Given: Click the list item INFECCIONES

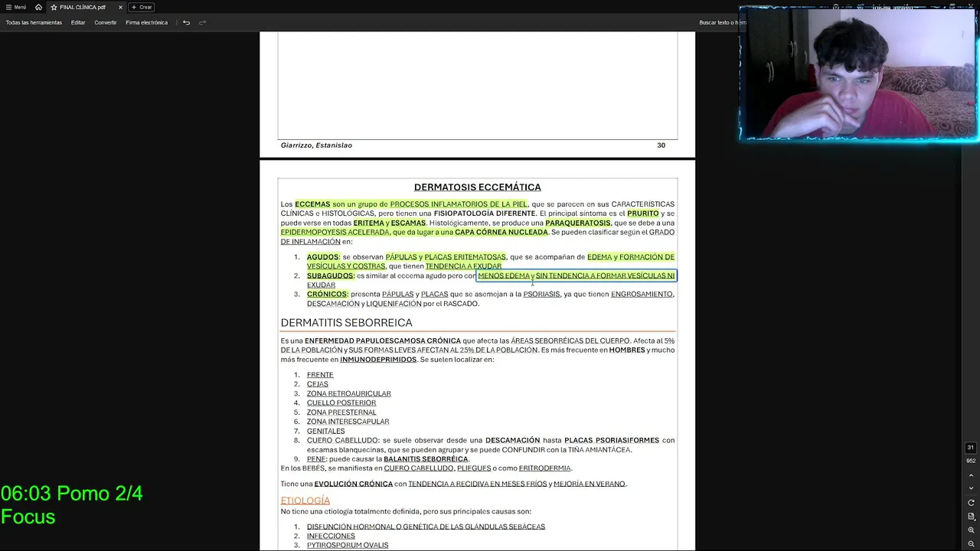Looking at the screenshot, I should (x=331, y=536).
